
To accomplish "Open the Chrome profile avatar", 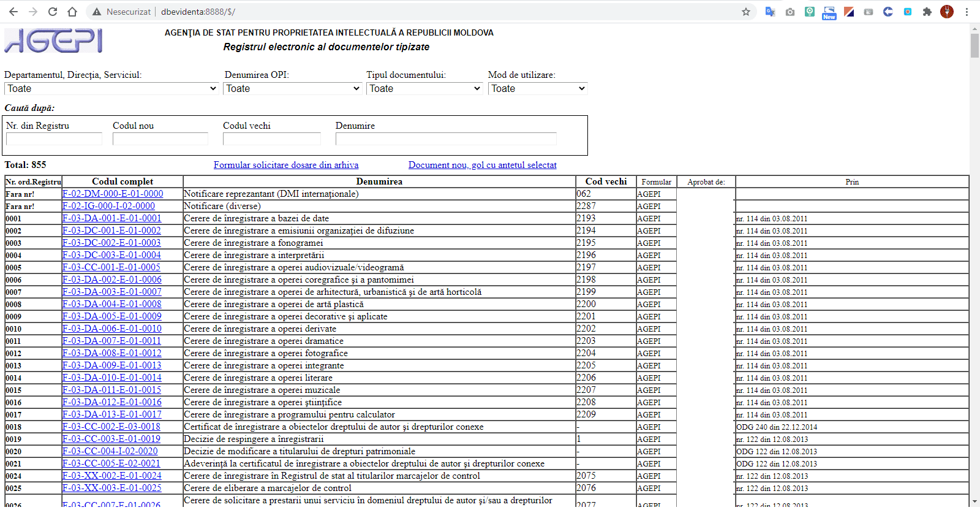I will point(947,12).
